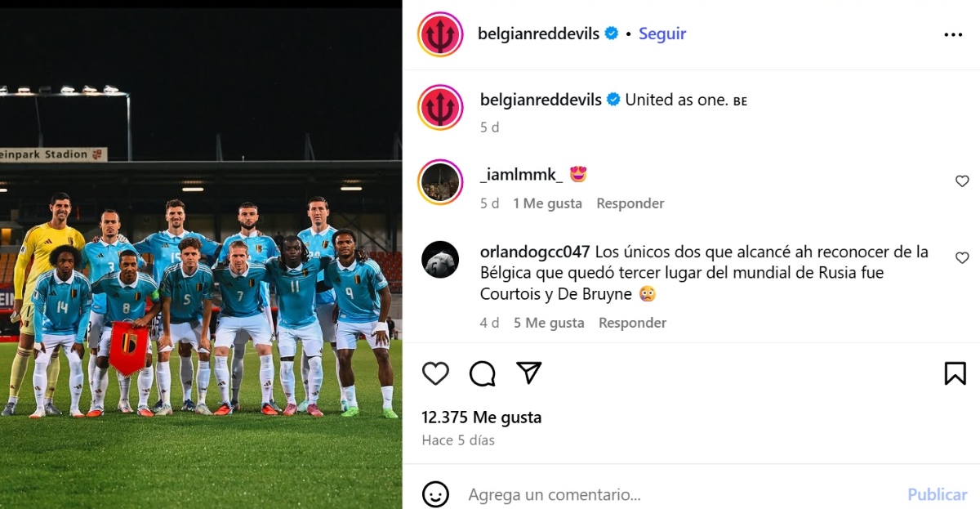Follow belgianreddevils via Seguir
This screenshot has height=509, width=980.
point(662,33)
